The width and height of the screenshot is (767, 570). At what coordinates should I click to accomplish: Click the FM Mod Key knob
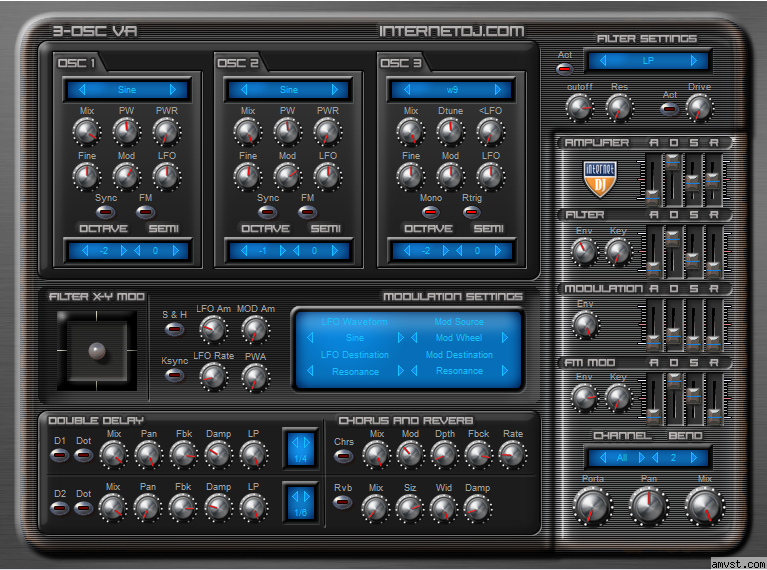(618, 398)
